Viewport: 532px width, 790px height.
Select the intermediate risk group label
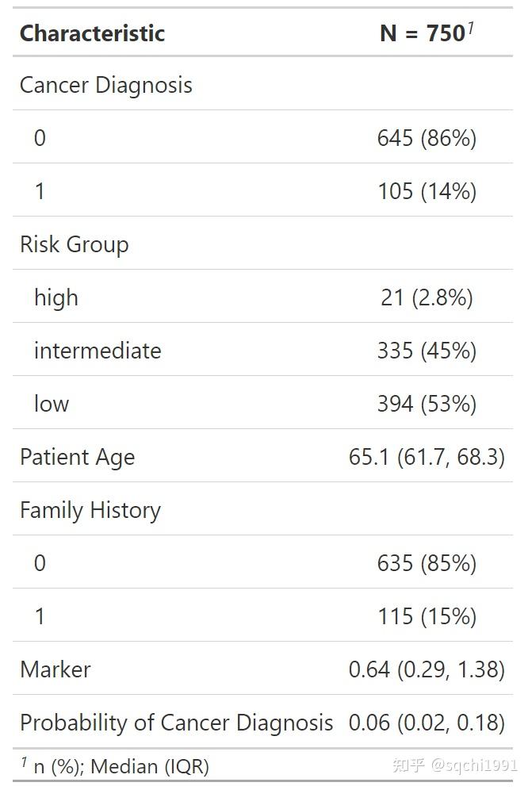point(97,351)
